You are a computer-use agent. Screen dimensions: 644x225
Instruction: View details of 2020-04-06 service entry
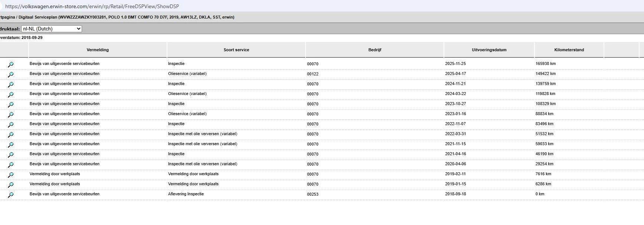pos(11,164)
